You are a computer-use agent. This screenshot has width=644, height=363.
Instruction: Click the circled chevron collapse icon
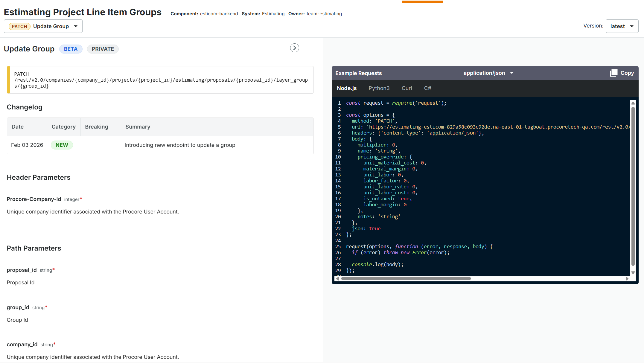pos(294,48)
